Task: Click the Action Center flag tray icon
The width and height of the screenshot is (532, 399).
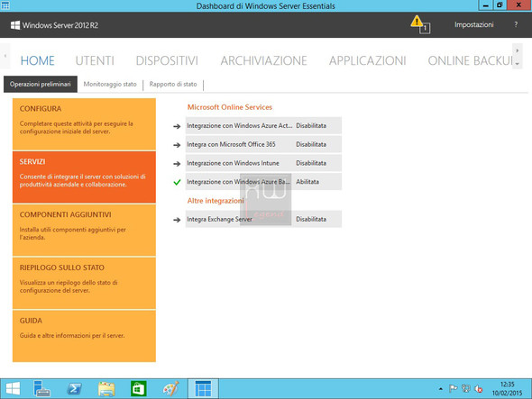Action: pyautogui.click(x=453, y=388)
